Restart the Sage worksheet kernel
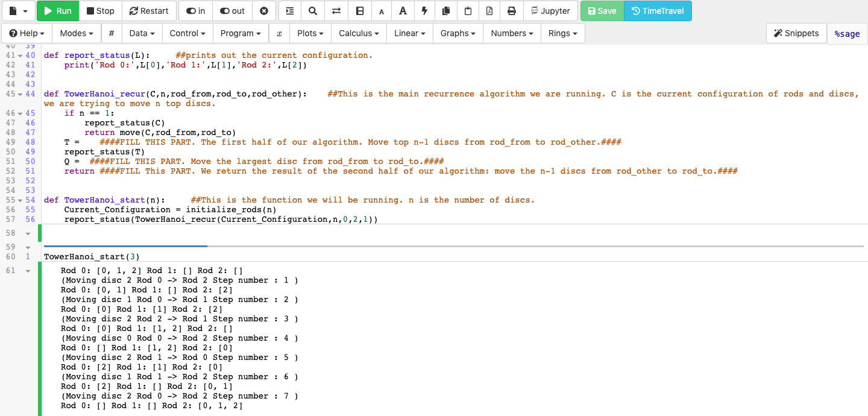 click(x=149, y=10)
